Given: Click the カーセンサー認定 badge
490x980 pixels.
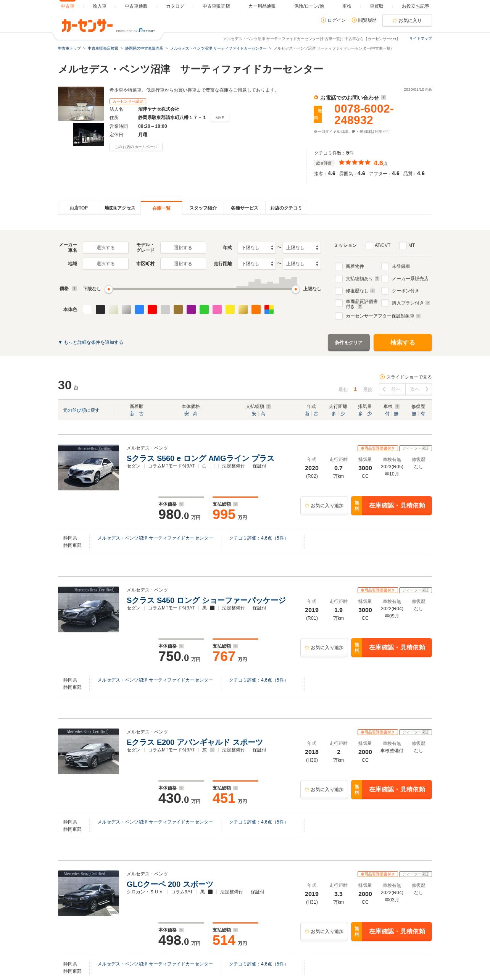Looking at the screenshot, I should pos(128,101).
